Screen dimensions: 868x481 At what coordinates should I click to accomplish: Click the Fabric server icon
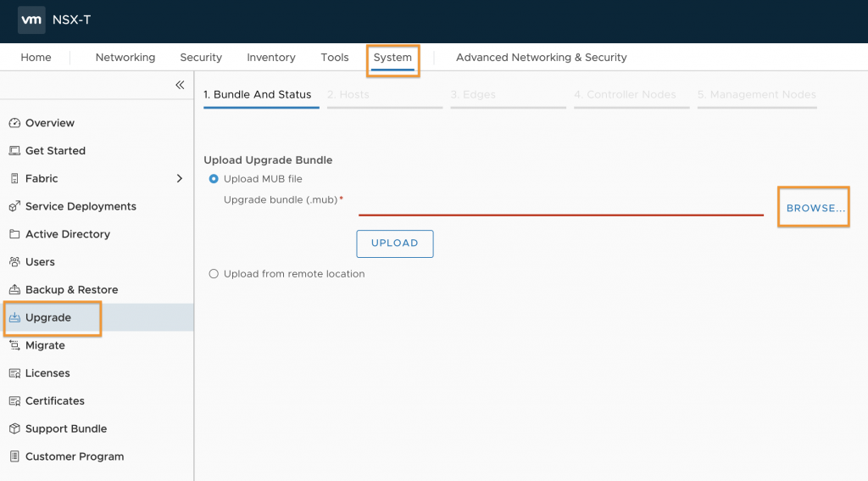(14, 178)
